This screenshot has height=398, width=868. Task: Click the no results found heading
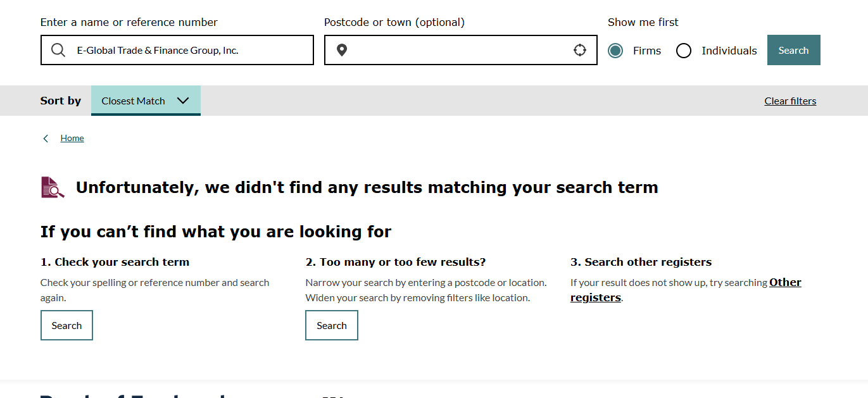click(x=367, y=188)
